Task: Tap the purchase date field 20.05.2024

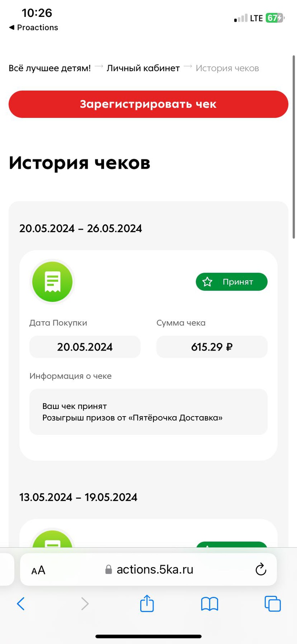Action: click(85, 347)
